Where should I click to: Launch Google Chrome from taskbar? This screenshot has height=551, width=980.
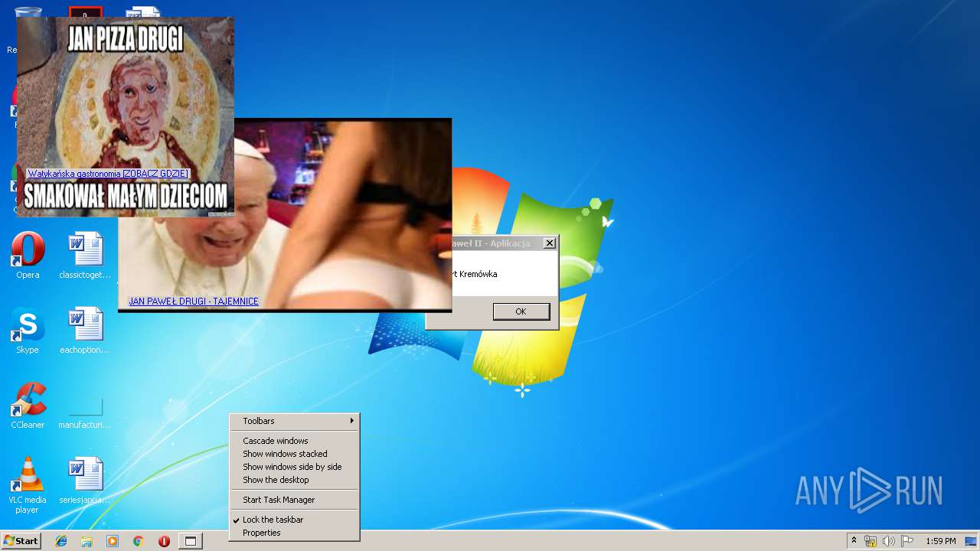pyautogui.click(x=138, y=541)
